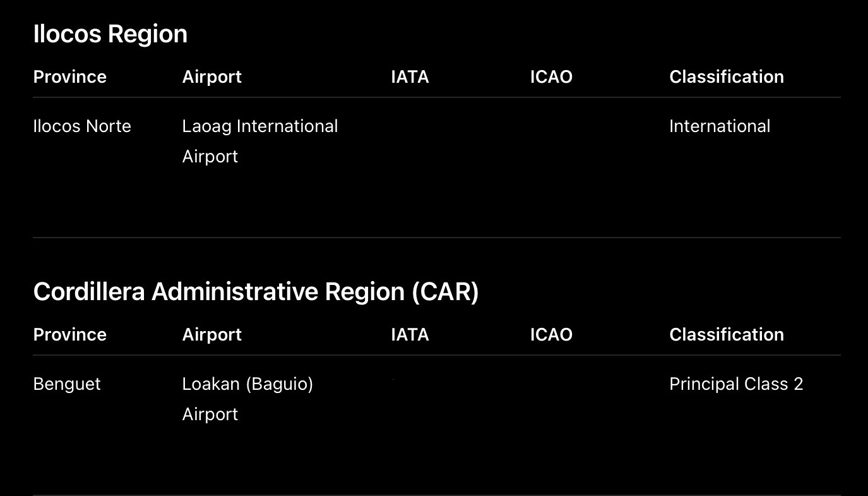Click the Airport column header in CAR table
Image resolution: width=868 pixels, height=496 pixels.
click(212, 335)
